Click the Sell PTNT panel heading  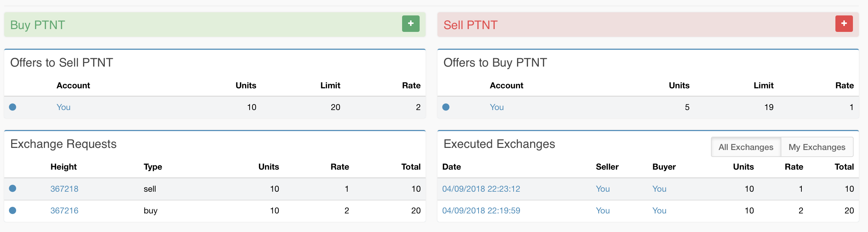point(470,25)
